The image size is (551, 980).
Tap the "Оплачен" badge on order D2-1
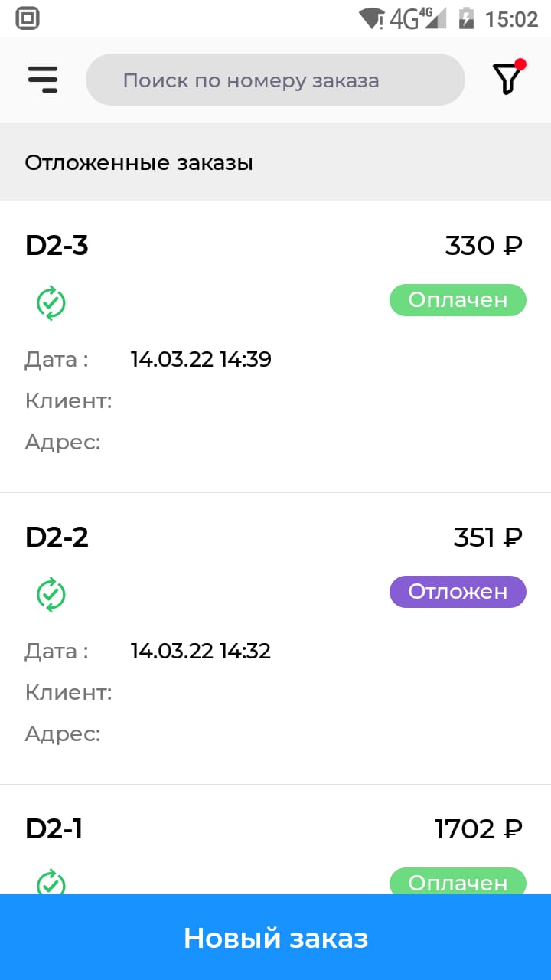458,882
